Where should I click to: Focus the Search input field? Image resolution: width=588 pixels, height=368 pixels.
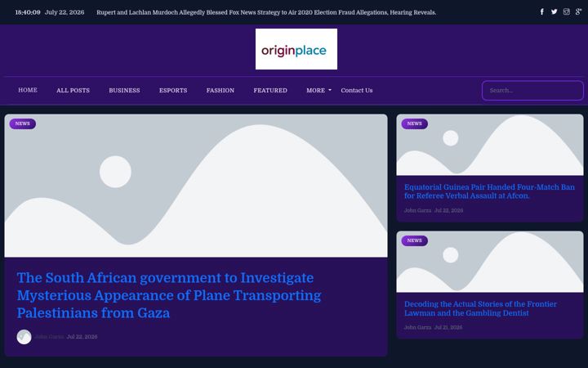click(x=532, y=91)
